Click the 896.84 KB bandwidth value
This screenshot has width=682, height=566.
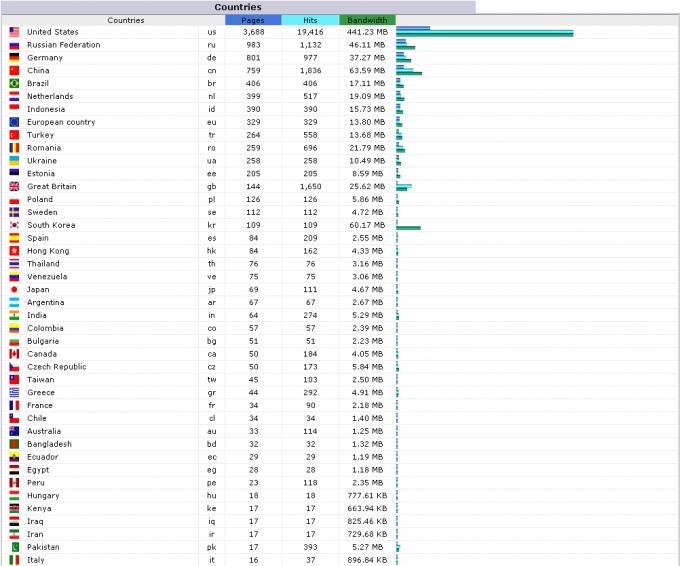(367, 560)
